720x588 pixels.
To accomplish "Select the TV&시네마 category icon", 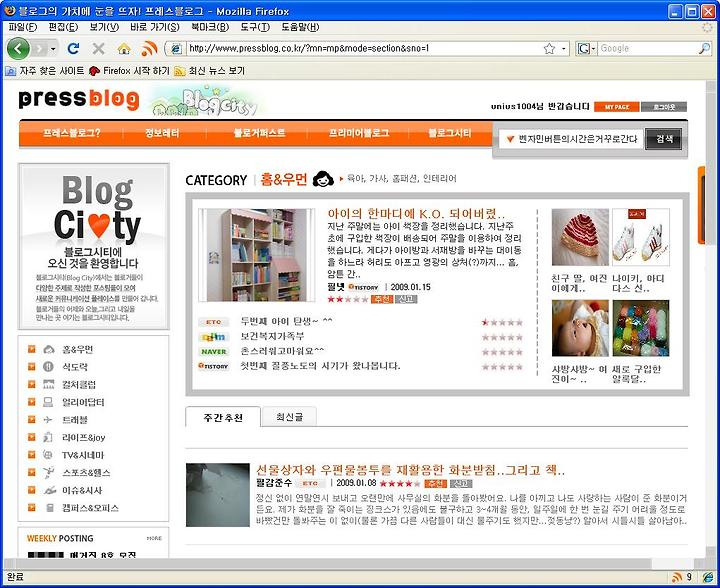I will pyautogui.click(x=48, y=455).
